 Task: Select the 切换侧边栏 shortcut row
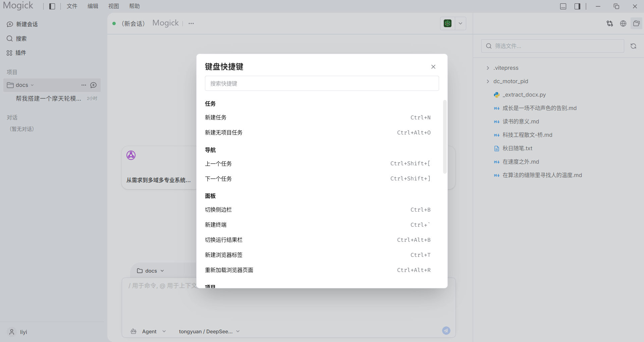[318, 210]
